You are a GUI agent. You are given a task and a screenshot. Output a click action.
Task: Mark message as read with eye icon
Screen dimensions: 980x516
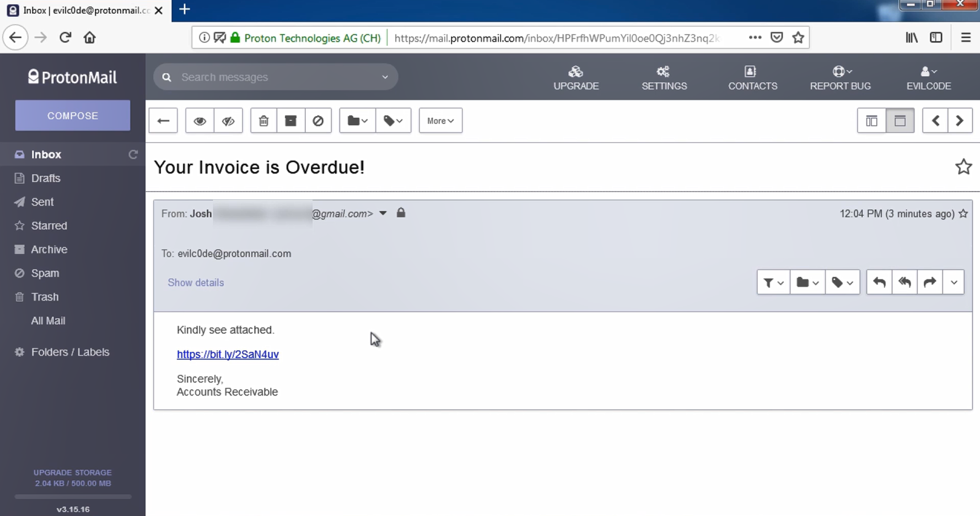[200, 121]
